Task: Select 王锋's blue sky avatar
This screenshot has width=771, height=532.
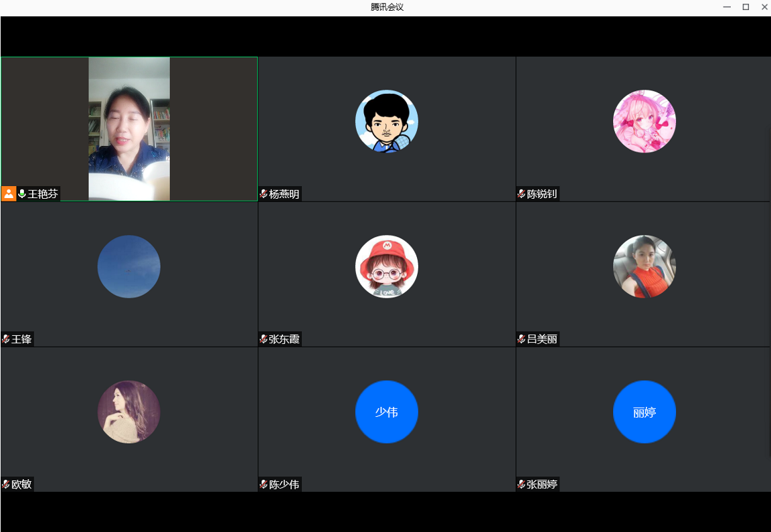Action: pos(129,266)
